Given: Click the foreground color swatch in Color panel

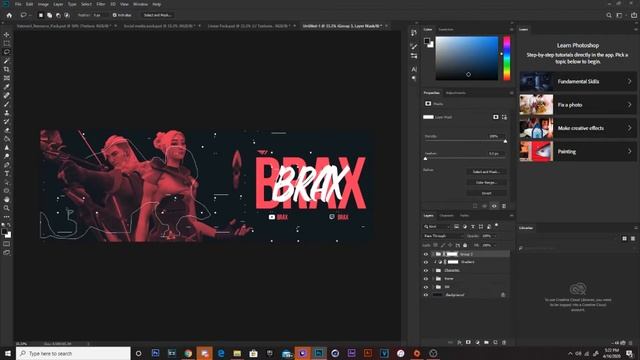Looking at the screenshot, I should [427, 40].
